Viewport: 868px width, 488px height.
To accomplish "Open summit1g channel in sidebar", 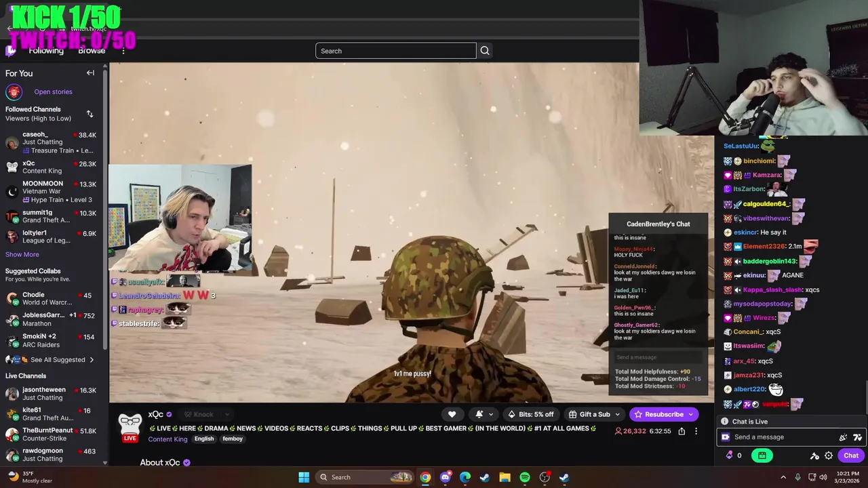I will 51,216.
